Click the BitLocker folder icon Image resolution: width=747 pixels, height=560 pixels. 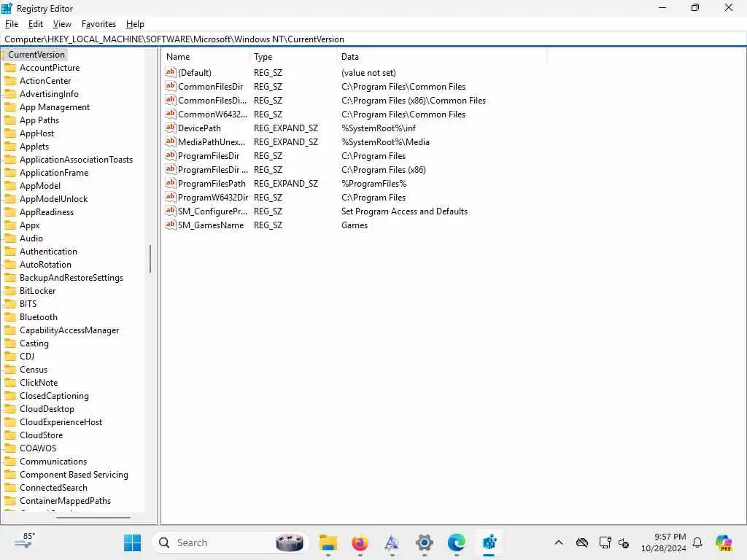point(10,290)
